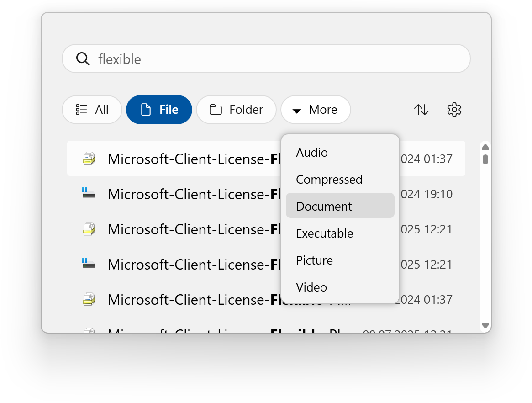Click the document icon on the File filter
This screenshot has width=532, height=403.
[x=146, y=109]
